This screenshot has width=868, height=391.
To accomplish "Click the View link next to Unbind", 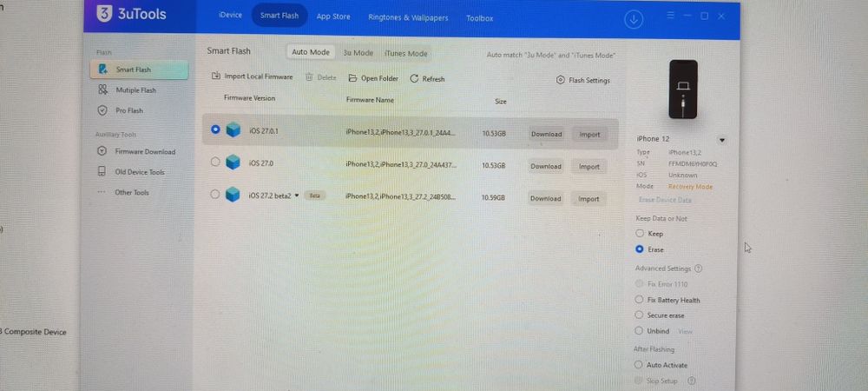I will (x=686, y=331).
